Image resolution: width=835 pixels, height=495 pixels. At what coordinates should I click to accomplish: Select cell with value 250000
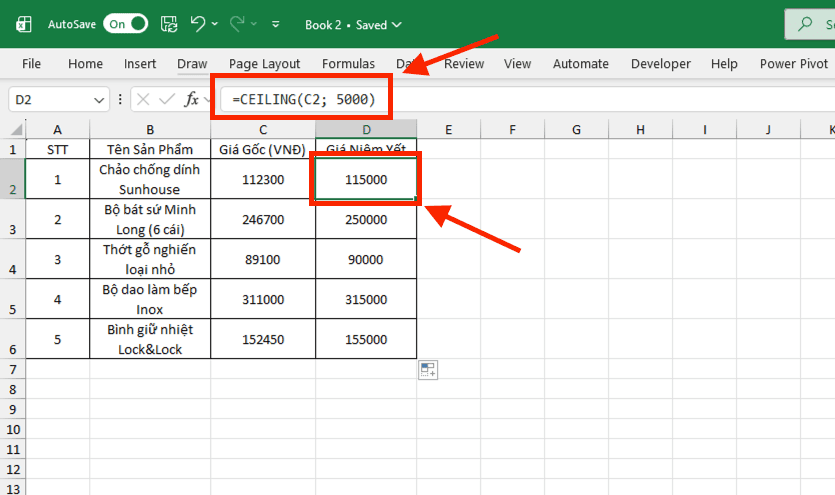(x=366, y=219)
